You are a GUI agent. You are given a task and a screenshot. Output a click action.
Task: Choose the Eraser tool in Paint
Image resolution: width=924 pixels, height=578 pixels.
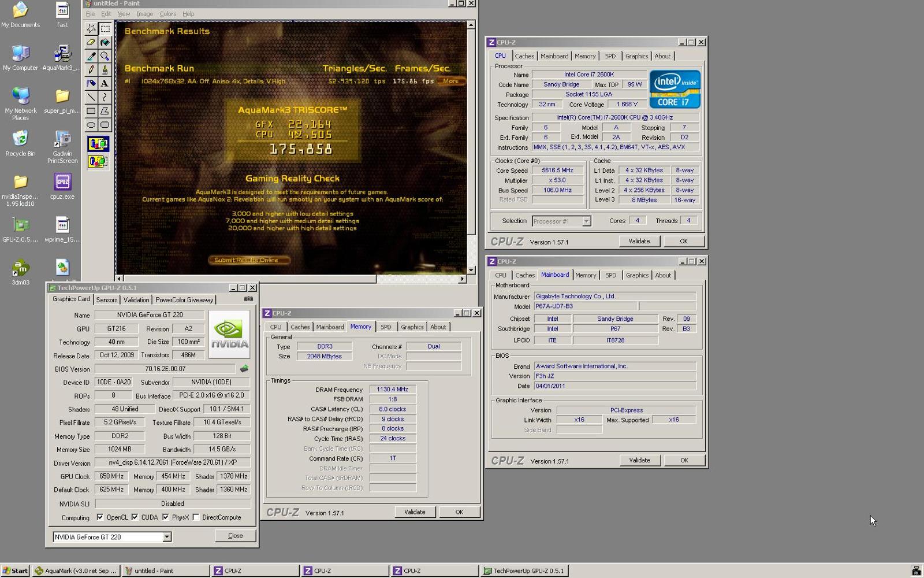click(x=91, y=42)
